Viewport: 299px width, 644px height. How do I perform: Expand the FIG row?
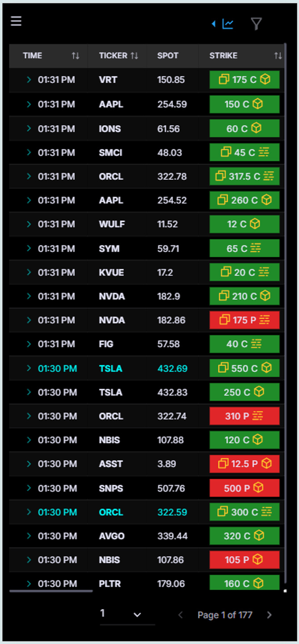point(29,344)
